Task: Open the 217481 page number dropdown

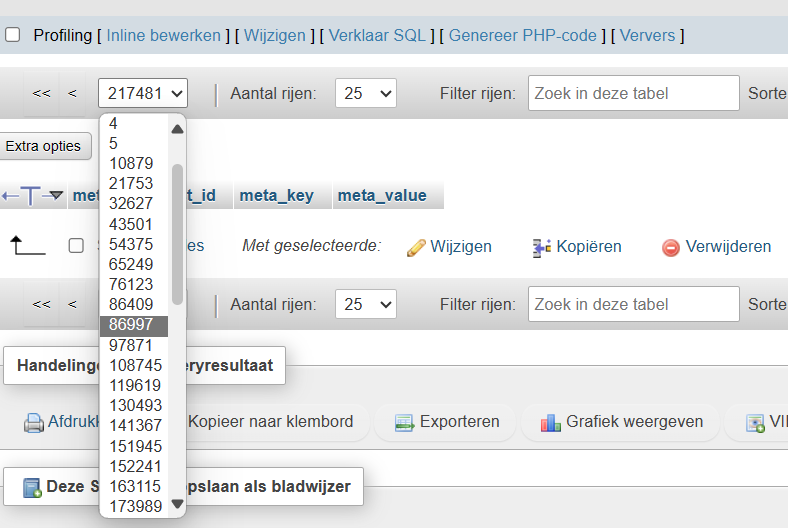Action: tap(143, 93)
